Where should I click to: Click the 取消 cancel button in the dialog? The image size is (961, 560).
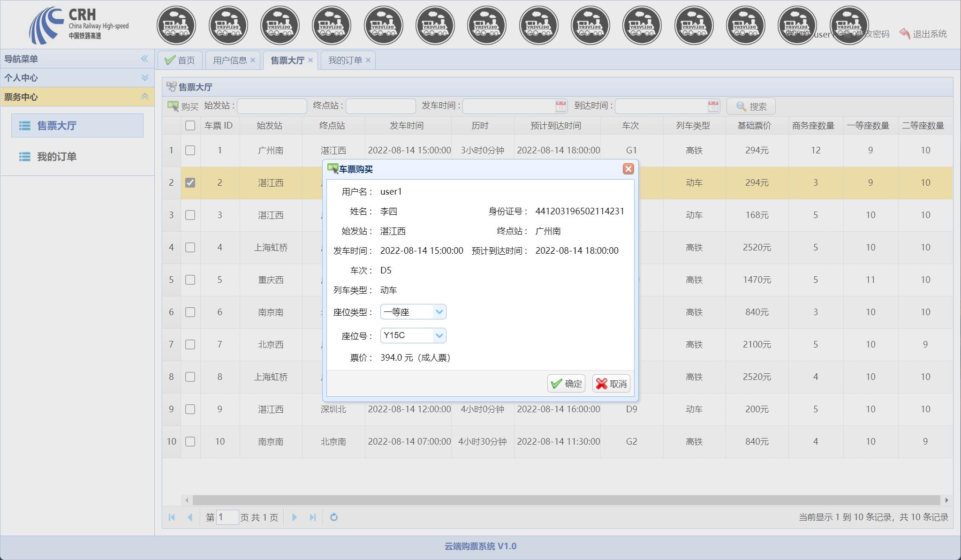(x=611, y=383)
